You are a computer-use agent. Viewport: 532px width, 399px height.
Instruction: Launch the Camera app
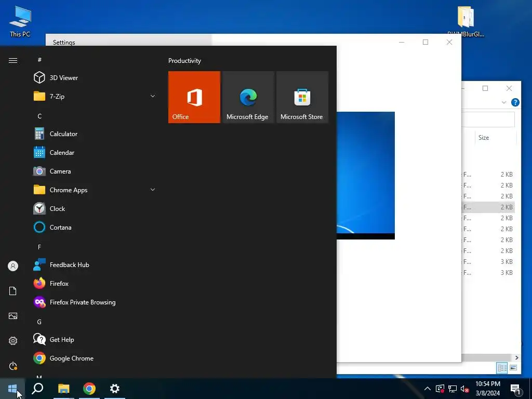95,171
